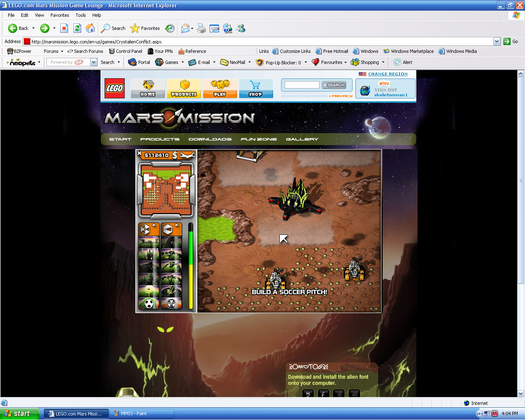Viewport: 525px width, 420px height.
Task: Switch to MM53 - Paint taskbar window
Action: [142, 414]
